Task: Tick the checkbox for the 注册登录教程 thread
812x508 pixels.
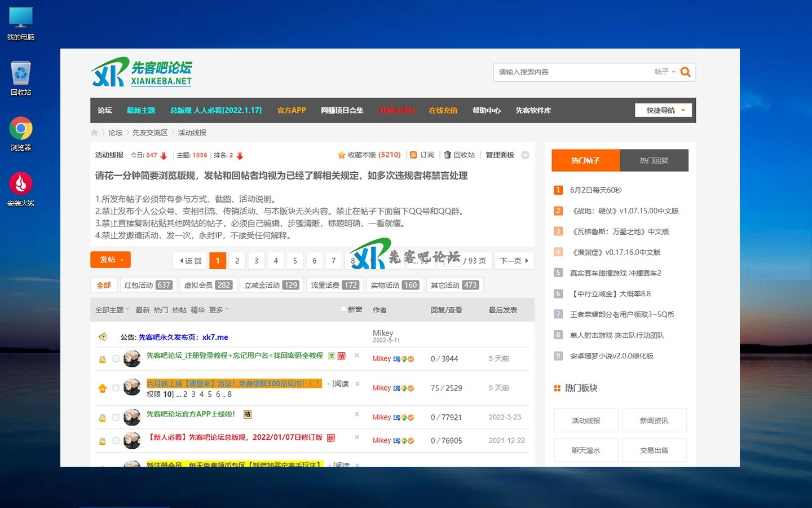Action: click(x=116, y=359)
